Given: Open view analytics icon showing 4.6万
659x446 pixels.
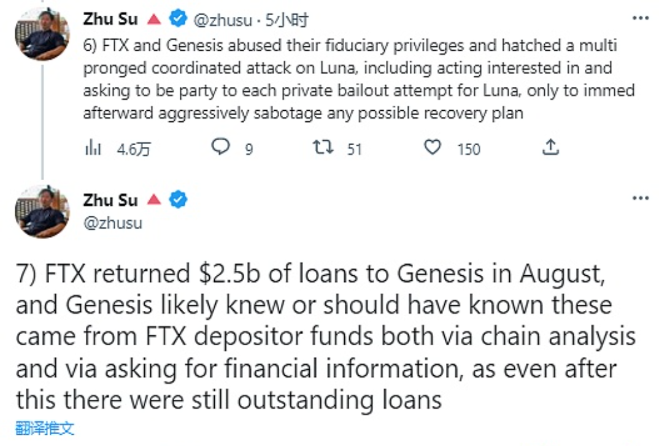Looking at the screenshot, I should (93, 148).
